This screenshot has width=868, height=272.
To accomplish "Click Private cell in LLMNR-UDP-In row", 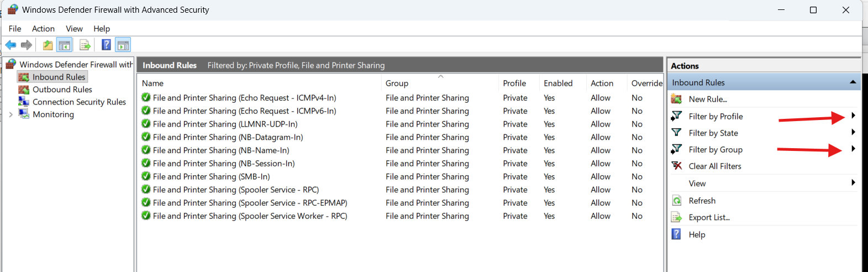I will [515, 124].
